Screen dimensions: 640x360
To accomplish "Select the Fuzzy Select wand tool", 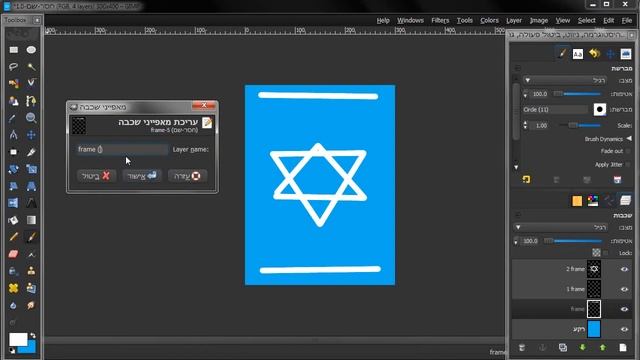I will click(x=31, y=67).
